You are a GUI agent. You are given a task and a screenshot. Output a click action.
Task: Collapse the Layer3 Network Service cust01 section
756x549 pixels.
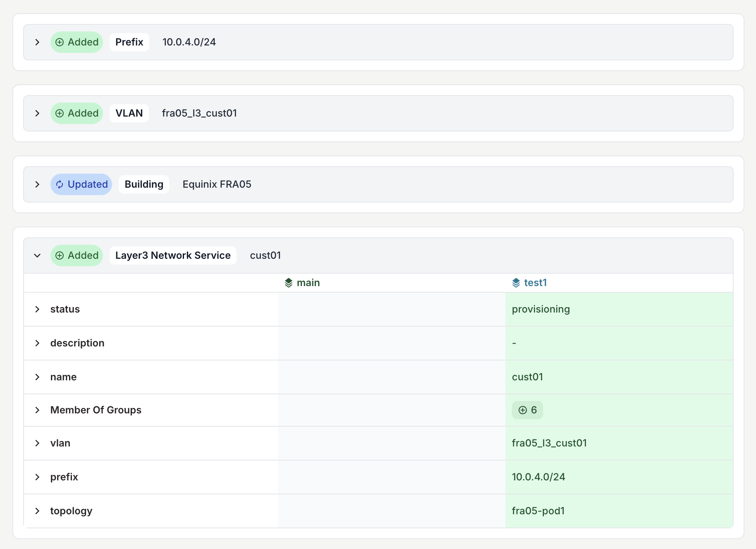(37, 255)
